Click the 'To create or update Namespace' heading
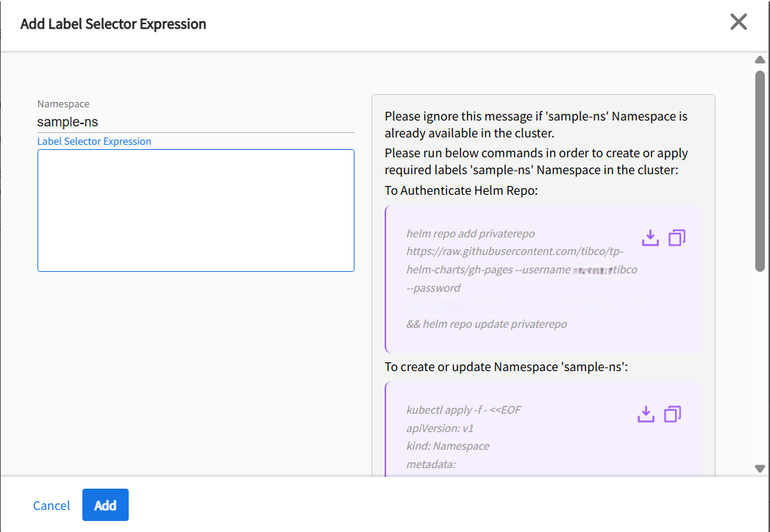Viewport: 770px width, 532px height. (506, 367)
